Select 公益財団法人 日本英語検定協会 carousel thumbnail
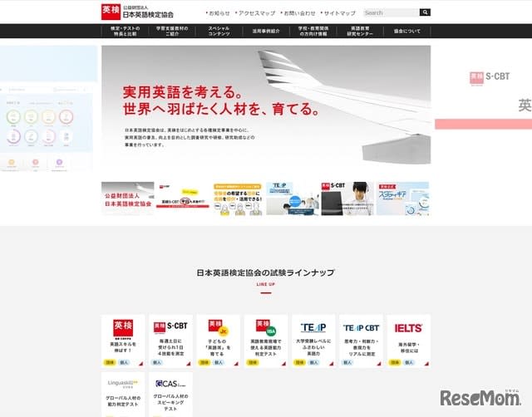The width and height of the screenshot is (532, 417). tap(127, 199)
